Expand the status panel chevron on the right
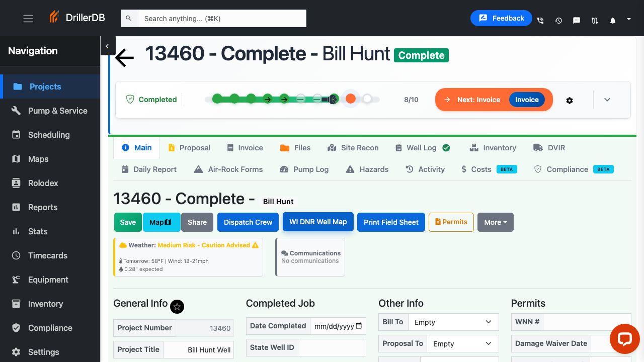This screenshot has height=362, width=644. point(607,100)
